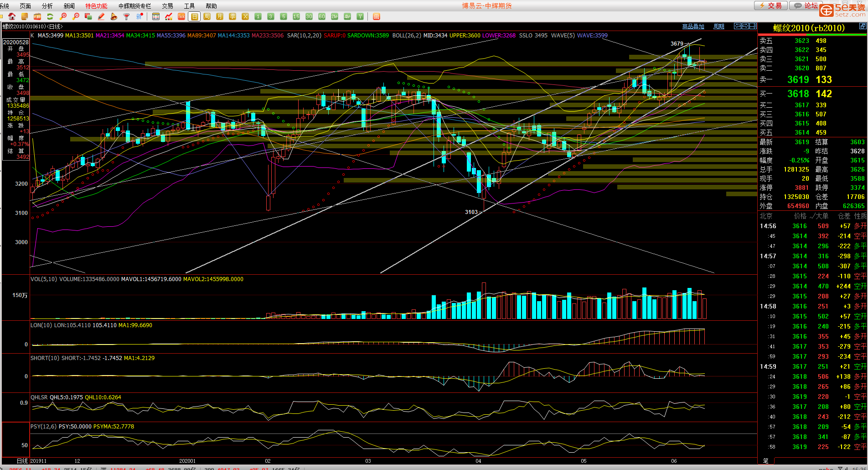Open the notebook icon in toolbar
Viewport: 868px width, 470px height.
click(25, 16)
